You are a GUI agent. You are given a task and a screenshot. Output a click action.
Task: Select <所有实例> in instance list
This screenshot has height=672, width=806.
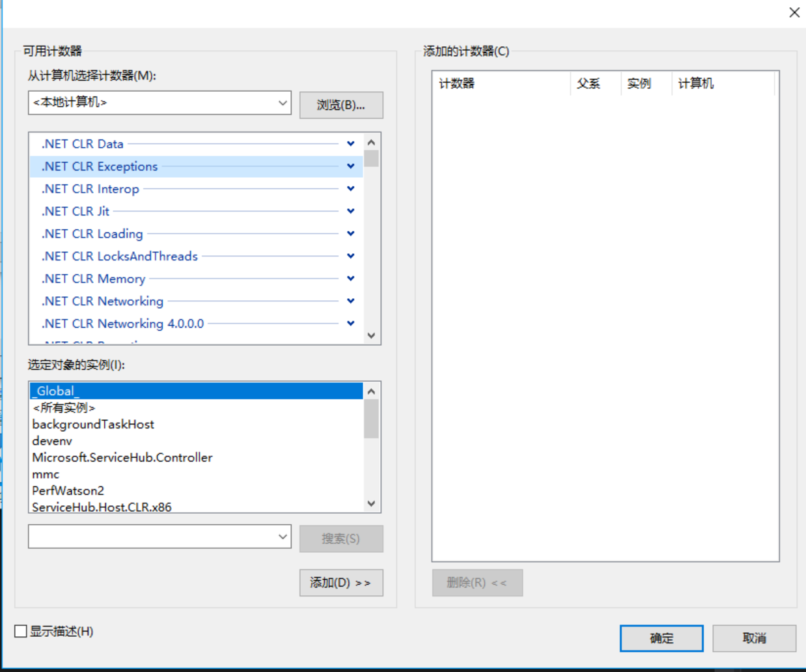tap(64, 408)
